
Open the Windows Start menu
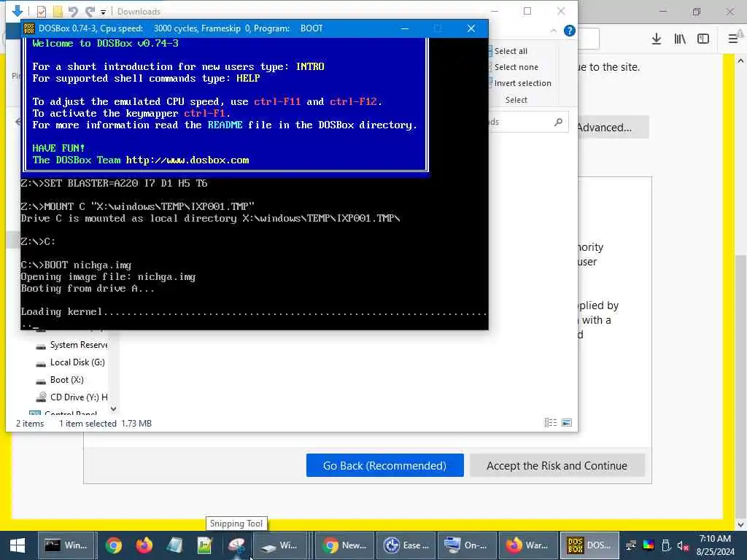click(x=18, y=545)
